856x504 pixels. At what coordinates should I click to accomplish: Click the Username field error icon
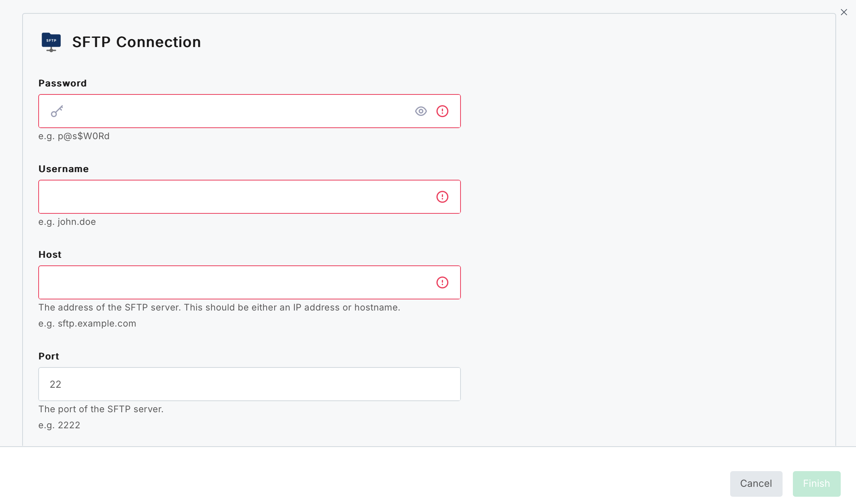442,197
